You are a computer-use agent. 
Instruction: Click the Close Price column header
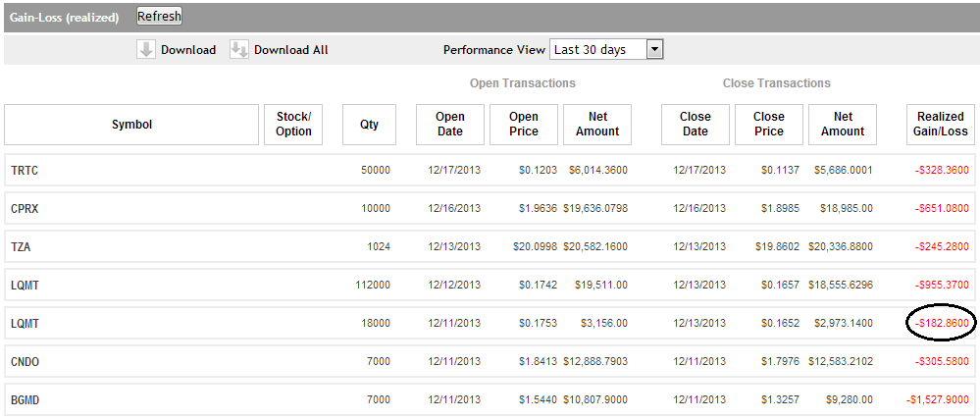tap(769, 125)
